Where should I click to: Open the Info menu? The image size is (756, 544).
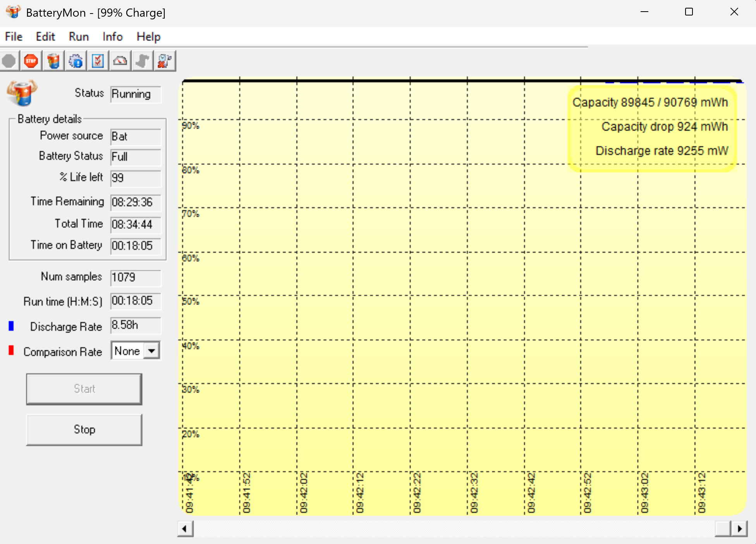[112, 37]
